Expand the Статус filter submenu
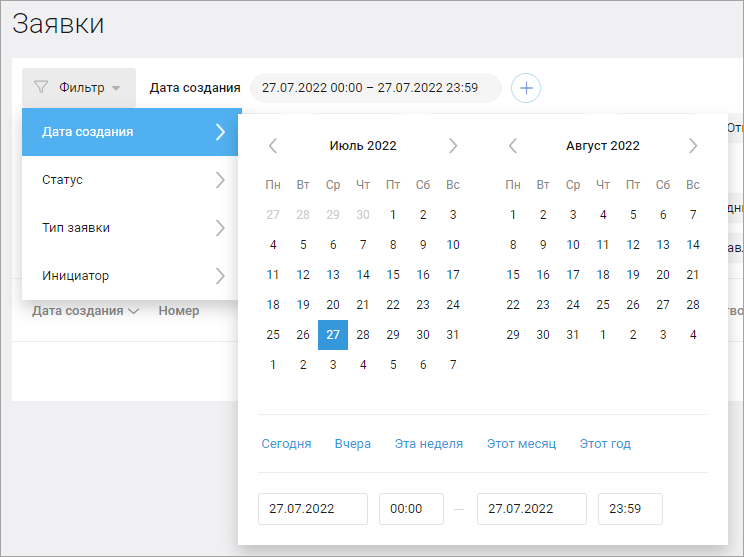Image resolution: width=744 pixels, height=557 pixels. [x=130, y=180]
